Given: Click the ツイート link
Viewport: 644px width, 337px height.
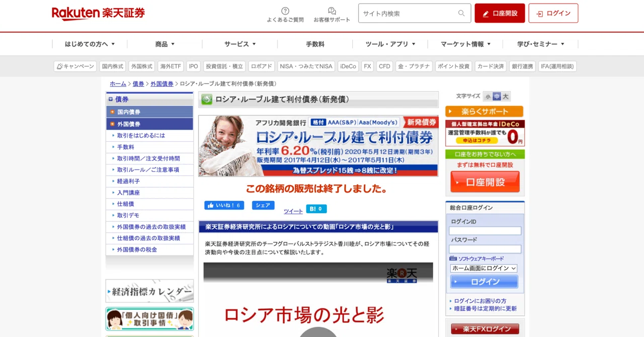Looking at the screenshot, I should (x=293, y=211).
